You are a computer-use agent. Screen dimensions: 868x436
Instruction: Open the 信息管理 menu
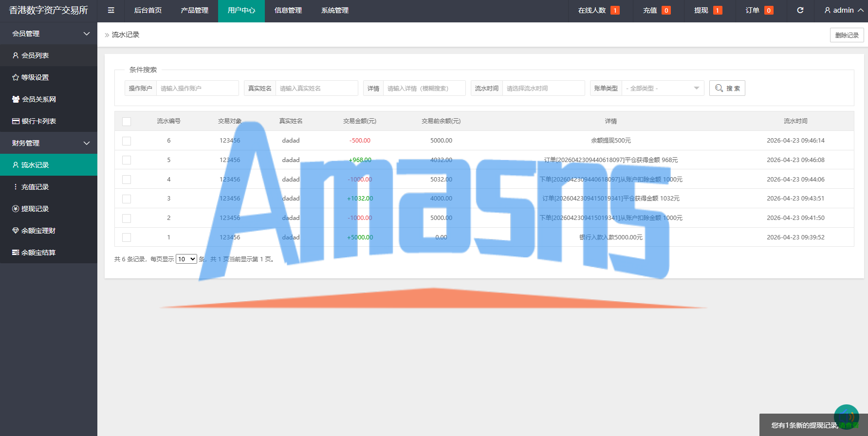tap(288, 10)
